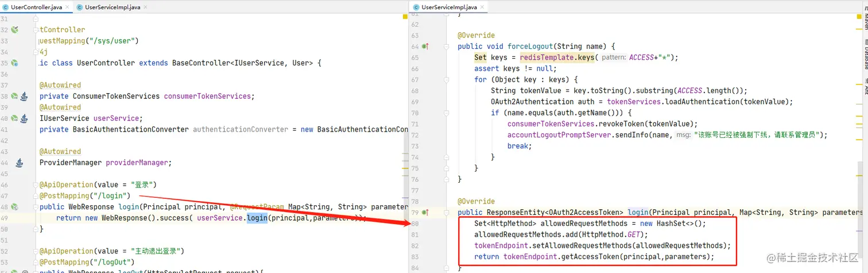Click request mapping gutter icon on line 48
Screen dimensions: 868x273
(x=15, y=207)
